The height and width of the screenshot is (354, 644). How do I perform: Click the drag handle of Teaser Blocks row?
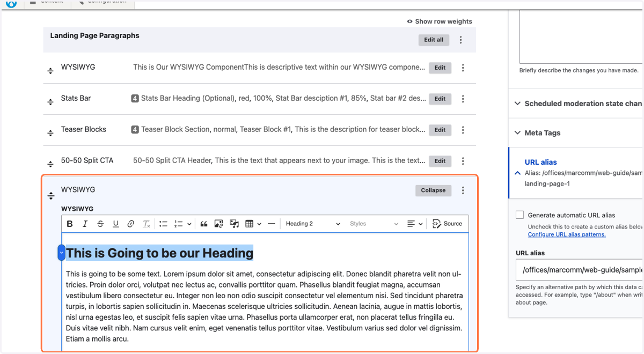tap(50, 133)
